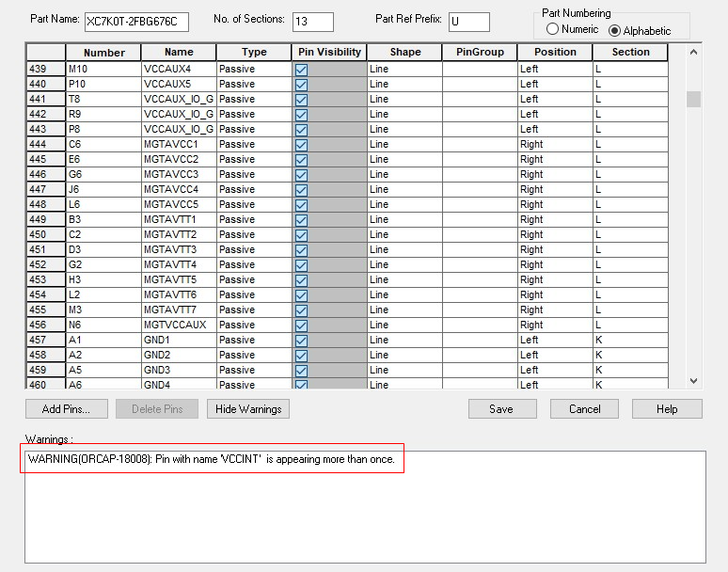Edit the Part Ref Prefix field
Screen dimensions: 728x572
469,22
